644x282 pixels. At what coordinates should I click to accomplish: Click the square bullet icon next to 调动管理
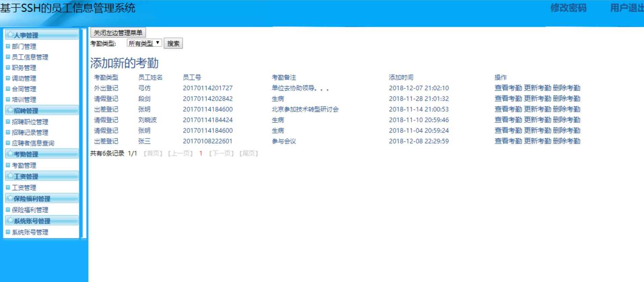tap(8, 78)
